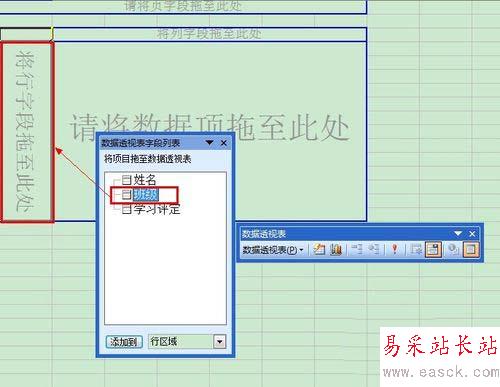The image size is (500, 387).
Task: Click the red exclamation Refresh Data icon
Action: 395,249
